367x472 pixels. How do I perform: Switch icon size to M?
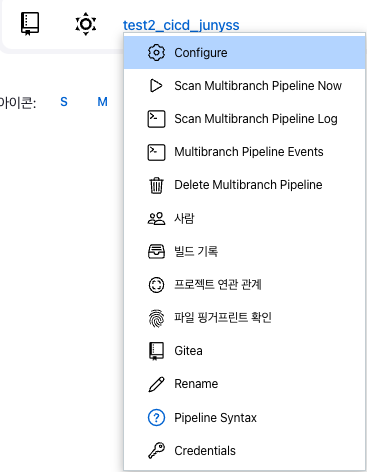click(x=102, y=102)
